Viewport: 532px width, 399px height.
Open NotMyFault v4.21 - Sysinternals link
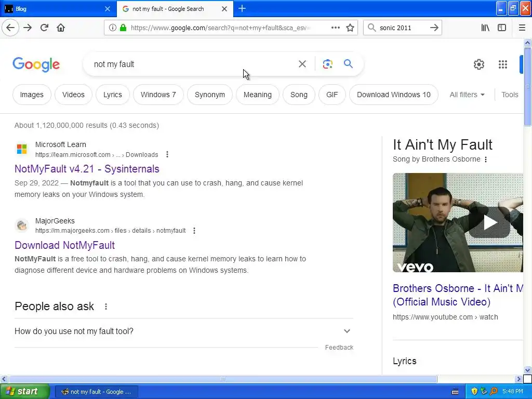pyautogui.click(x=87, y=169)
